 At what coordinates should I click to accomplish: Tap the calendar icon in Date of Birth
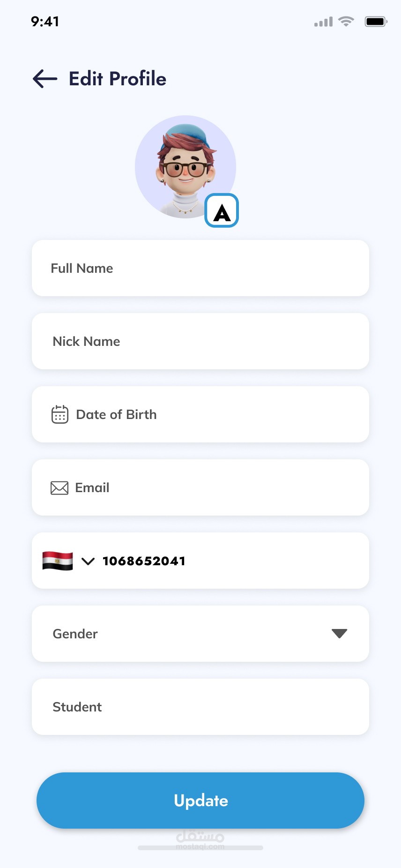pyautogui.click(x=60, y=414)
